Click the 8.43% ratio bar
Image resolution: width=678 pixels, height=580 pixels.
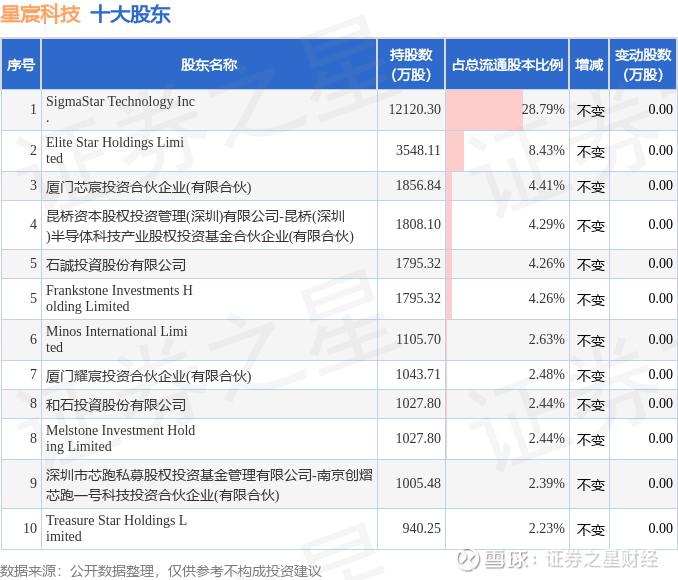455,151
